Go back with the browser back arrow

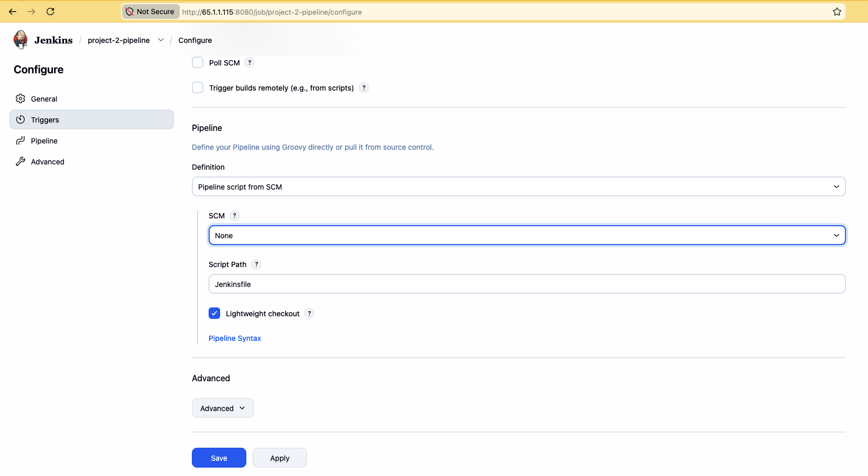click(x=13, y=12)
